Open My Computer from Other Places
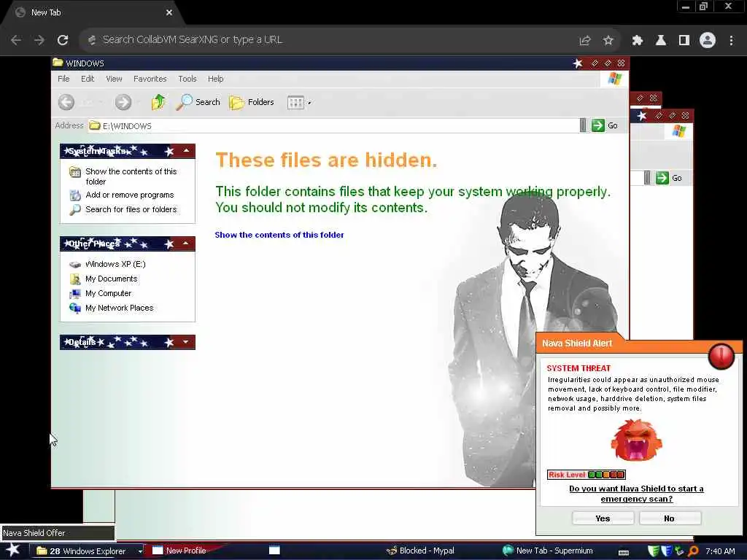Viewport: 747px width, 560px height. click(108, 293)
